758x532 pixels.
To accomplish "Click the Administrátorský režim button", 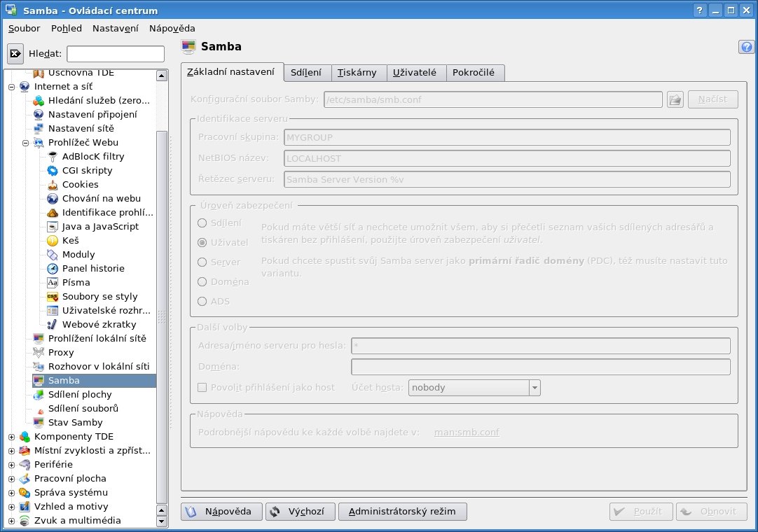I will pos(403,512).
